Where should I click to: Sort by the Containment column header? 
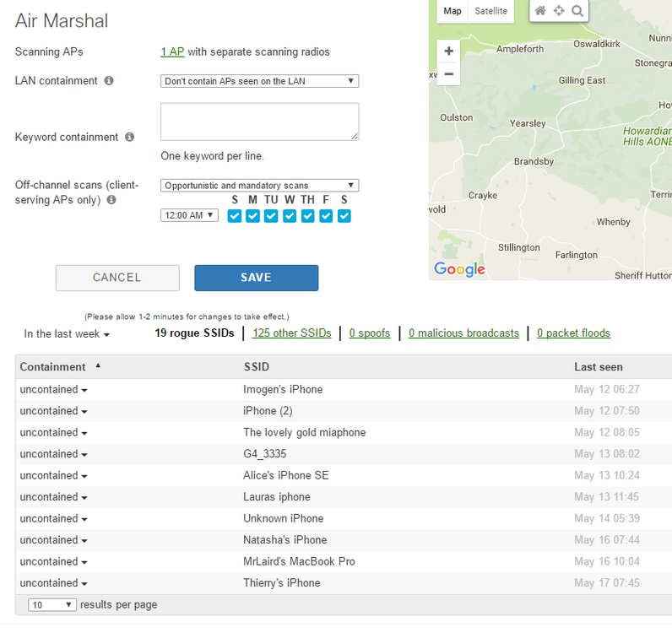pos(52,367)
